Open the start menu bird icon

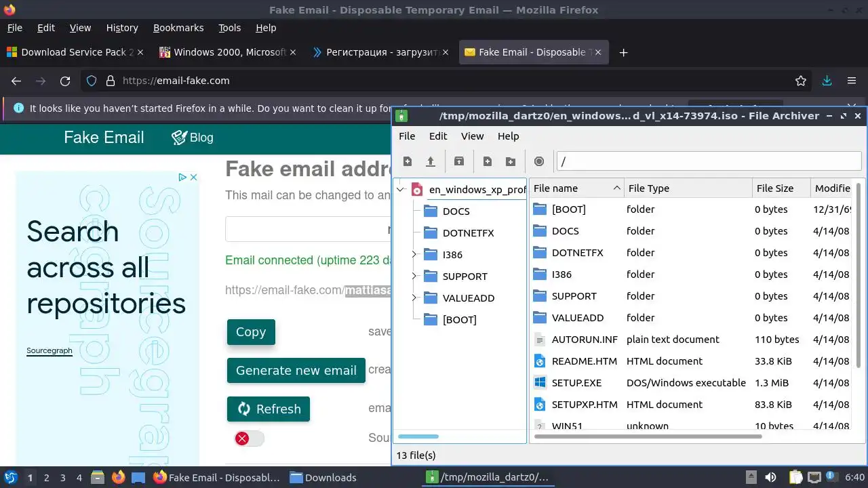tap(11, 477)
